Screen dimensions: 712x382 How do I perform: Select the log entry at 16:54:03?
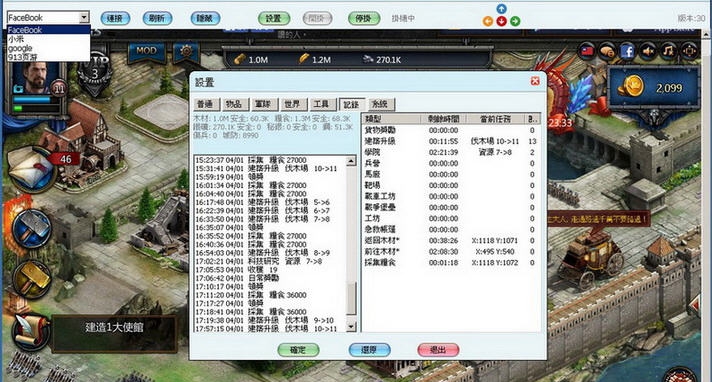click(270, 253)
